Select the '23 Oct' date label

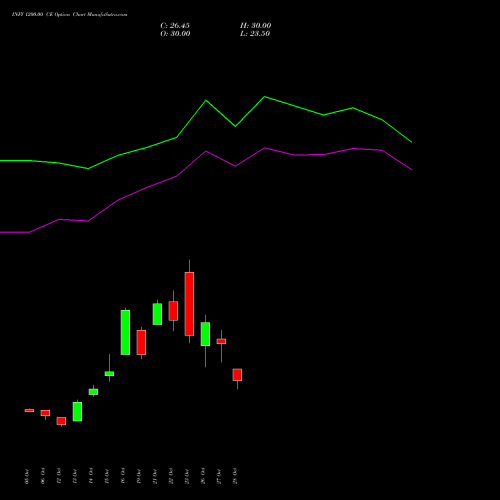pos(187,476)
